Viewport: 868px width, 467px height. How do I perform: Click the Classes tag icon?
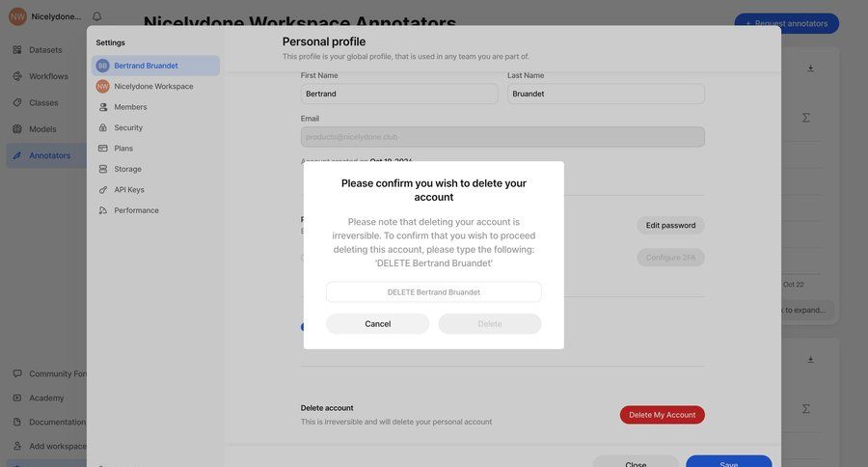[17, 103]
